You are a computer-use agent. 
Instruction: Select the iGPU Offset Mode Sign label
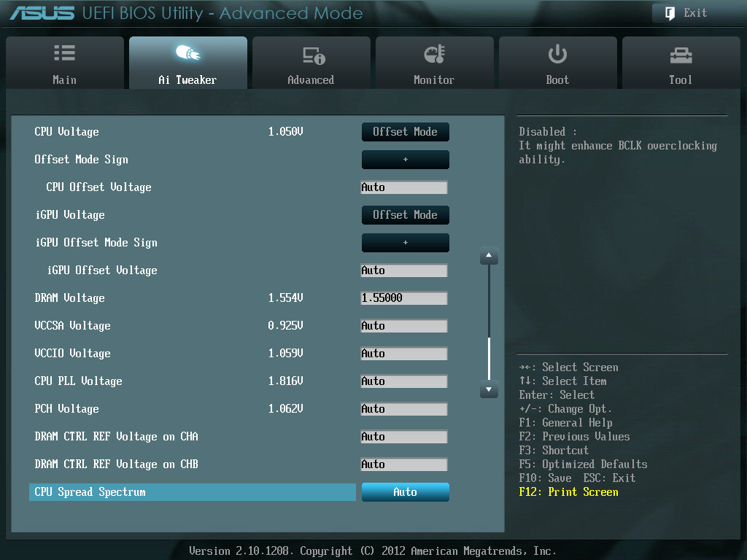(96, 243)
